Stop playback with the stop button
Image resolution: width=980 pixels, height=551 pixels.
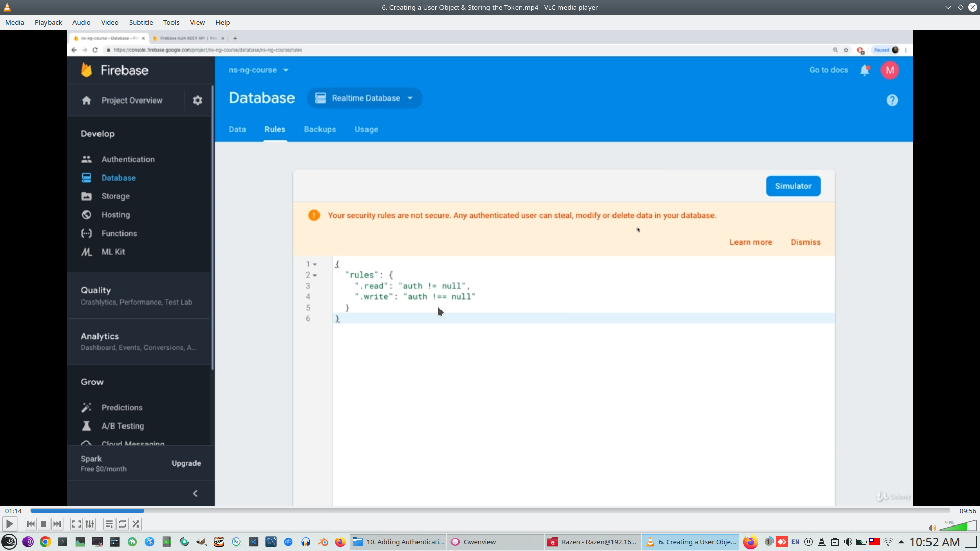click(x=44, y=524)
